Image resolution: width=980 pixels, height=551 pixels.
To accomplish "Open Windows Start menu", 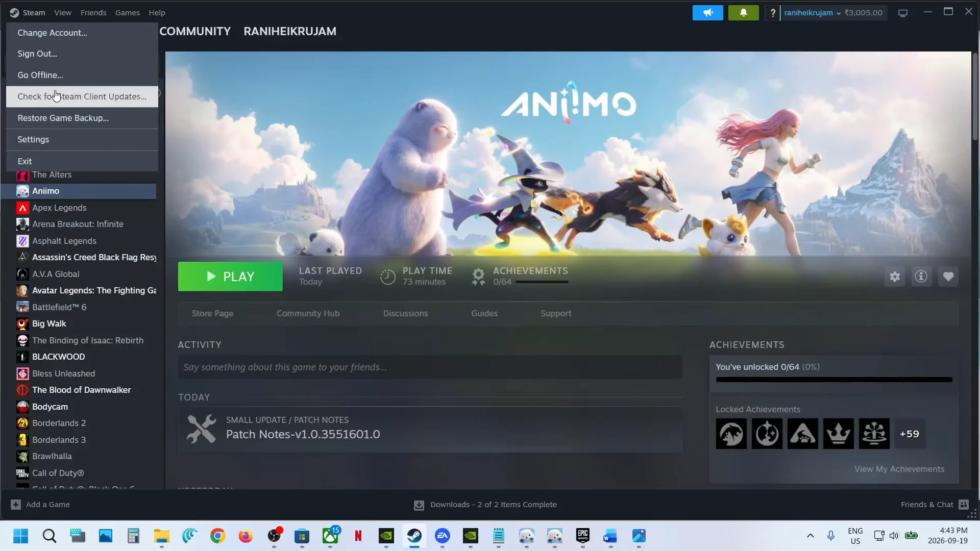I will 21,536.
